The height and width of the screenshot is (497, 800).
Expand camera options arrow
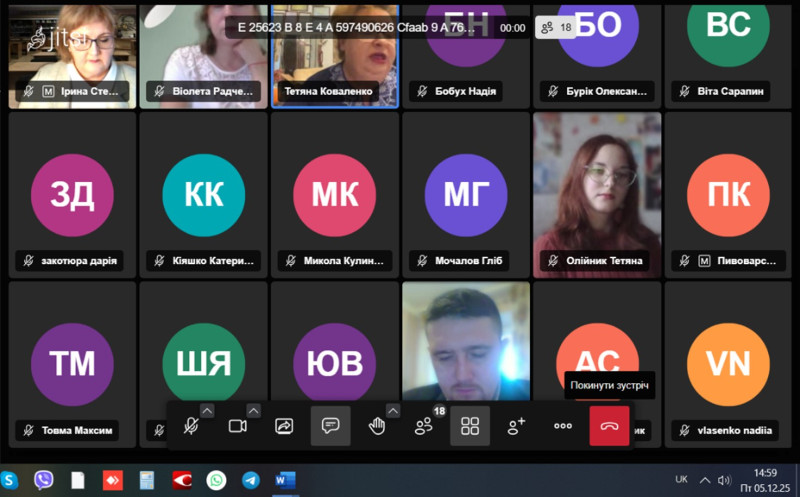pos(254,410)
